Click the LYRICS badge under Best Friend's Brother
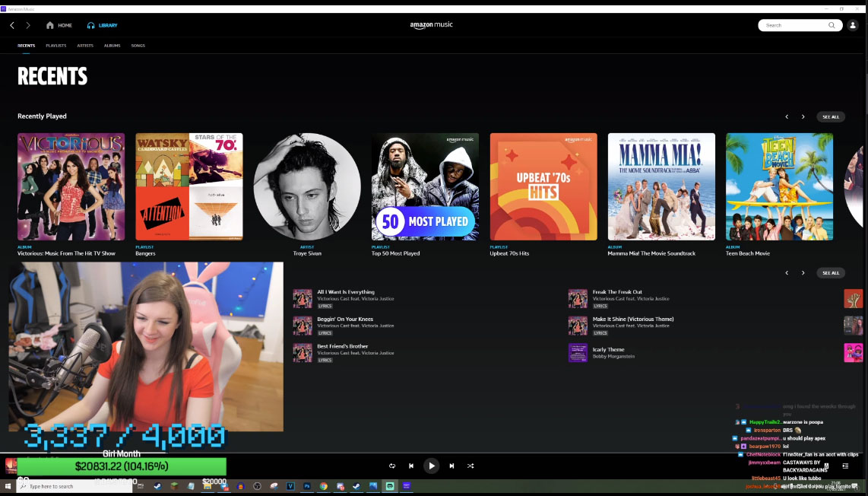This screenshot has width=868, height=496. coord(325,361)
